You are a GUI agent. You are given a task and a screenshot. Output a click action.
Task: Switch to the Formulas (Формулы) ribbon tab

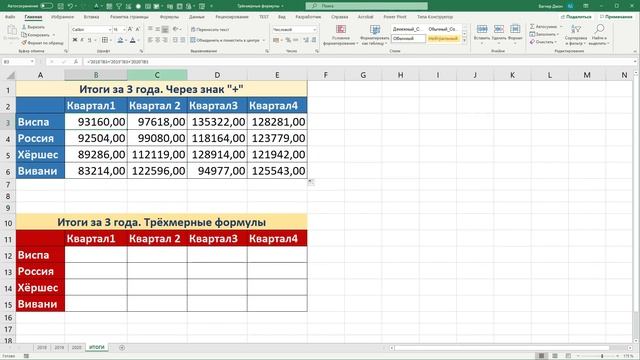(x=169, y=17)
